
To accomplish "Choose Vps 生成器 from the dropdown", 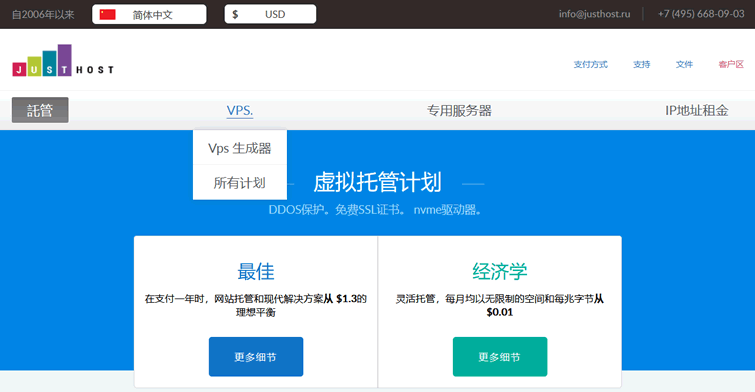I will point(240,148).
